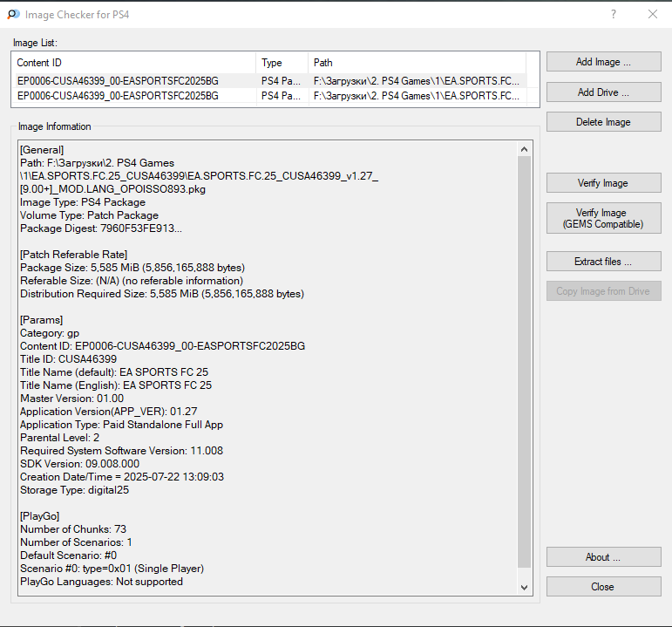Open the Extract files dialog
Image resolution: width=672 pixels, height=627 pixels.
coord(603,262)
